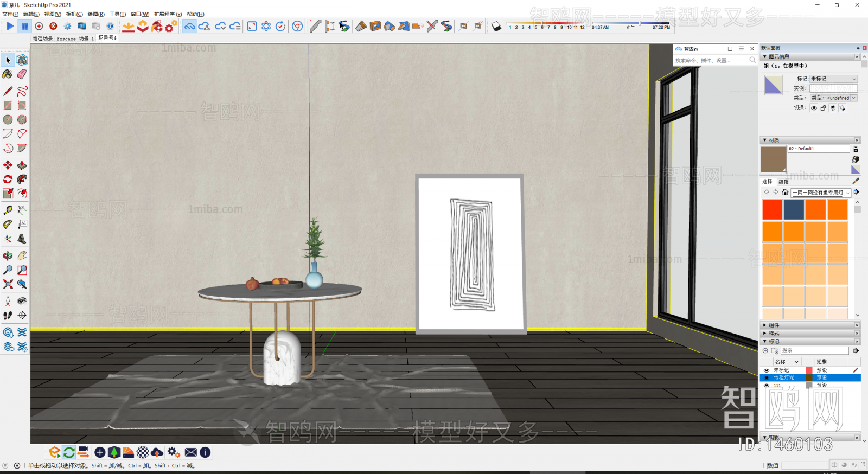Toggle visibility of 未标记 tag
The width and height of the screenshot is (868, 474).
[767, 370]
